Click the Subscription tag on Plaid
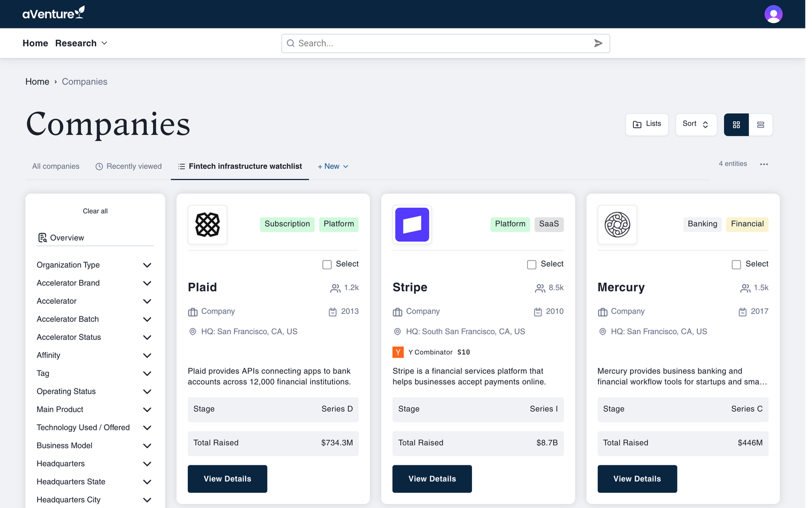Image resolution: width=812 pixels, height=508 pixels. 287,224
